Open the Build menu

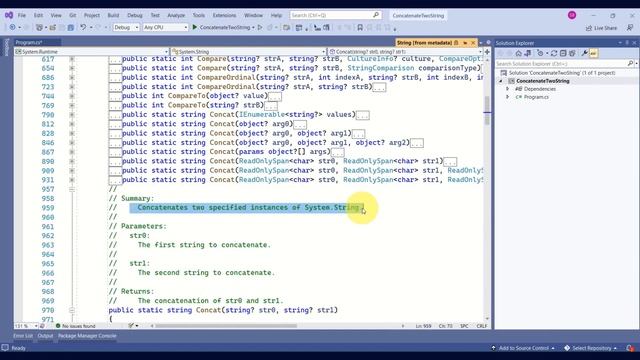113,15
